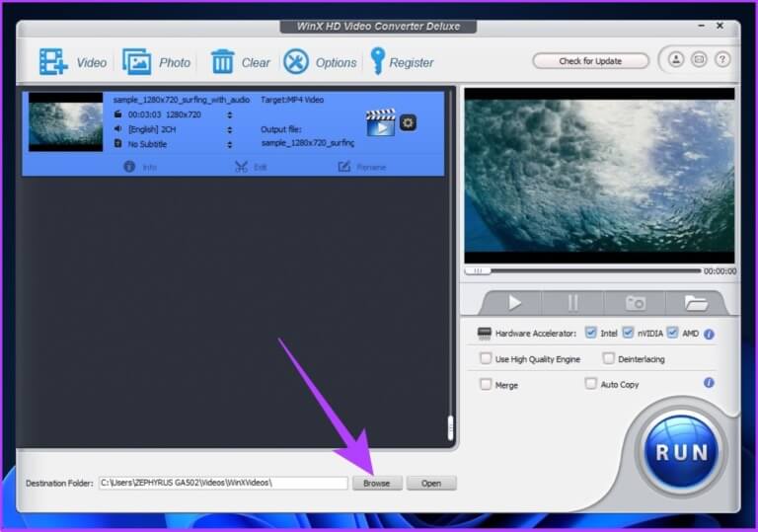The width and height of the screenshot is (758, 532).
Task: Click the Clear trash icon
Action: click(223, 61)
